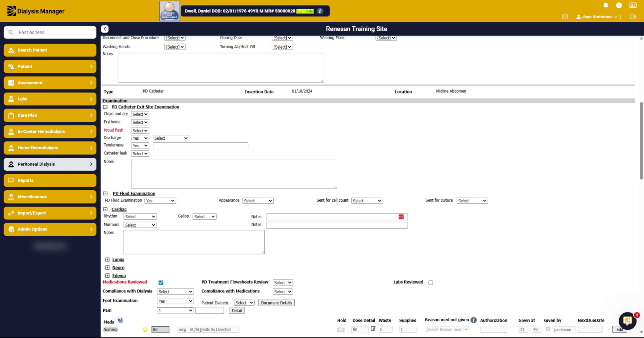Uncheck the Medications Reviewed checkbox
The image size is (644, 338).
tap(161, 282)
